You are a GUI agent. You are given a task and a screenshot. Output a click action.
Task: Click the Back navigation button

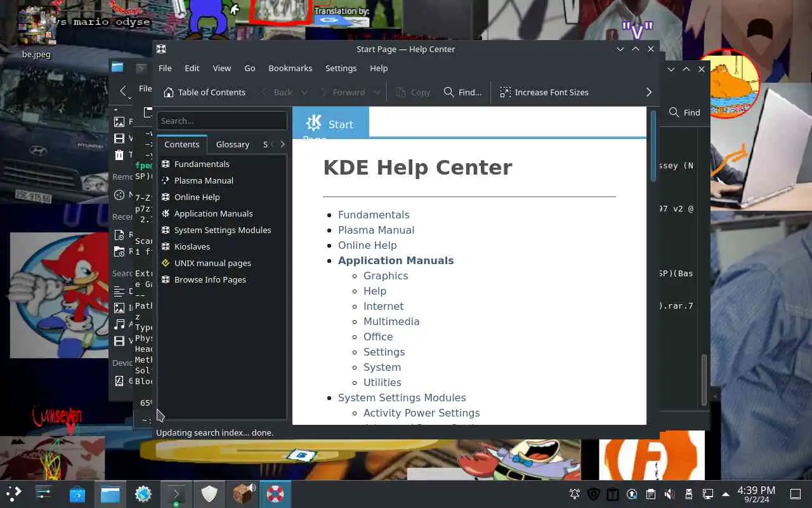click(277, 92)
